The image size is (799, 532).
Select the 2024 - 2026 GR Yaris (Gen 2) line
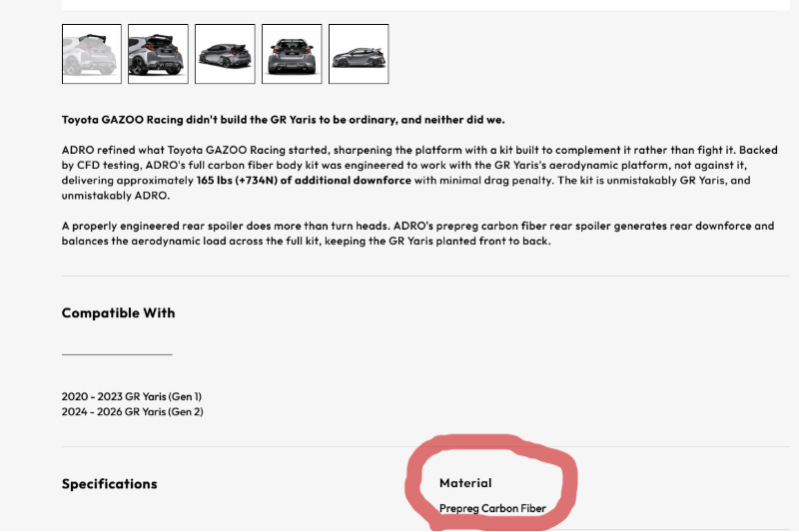coord(133,411)
